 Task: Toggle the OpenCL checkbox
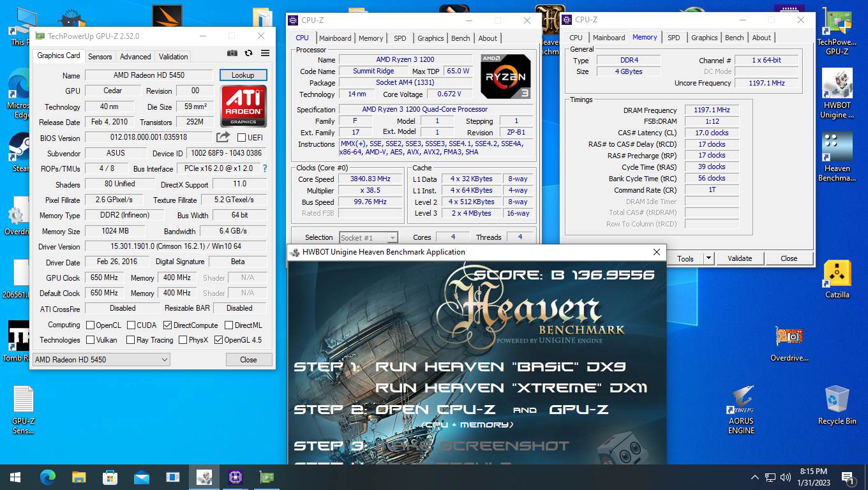point(90,325)
